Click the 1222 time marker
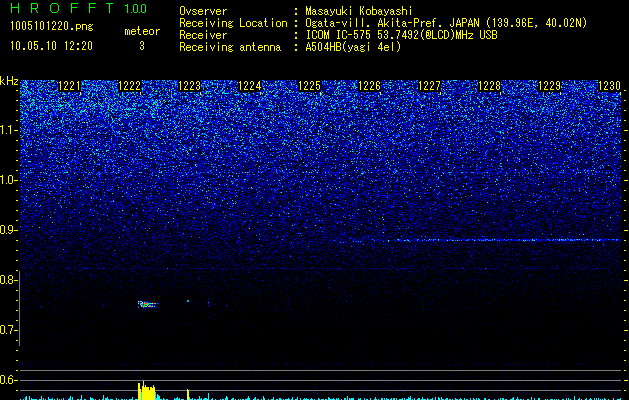This screenshot has height=400, width=629. point(130,86)
